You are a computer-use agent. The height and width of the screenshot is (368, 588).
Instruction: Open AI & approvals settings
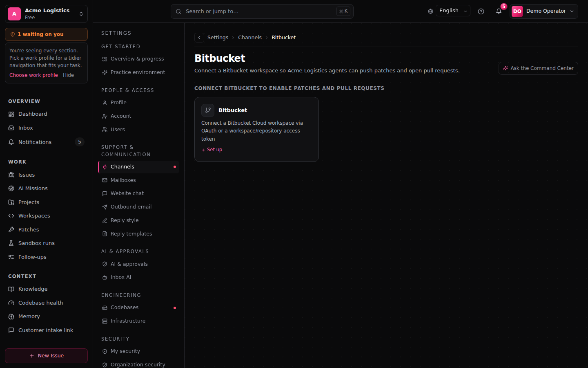pos(138,264)
